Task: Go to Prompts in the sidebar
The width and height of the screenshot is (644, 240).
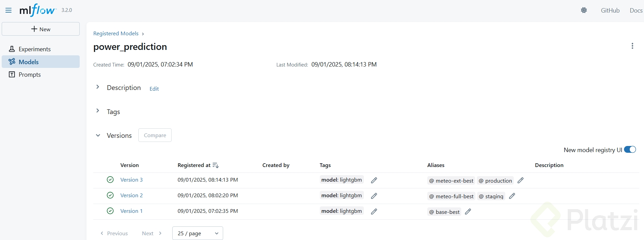Action: coord(30,75)
